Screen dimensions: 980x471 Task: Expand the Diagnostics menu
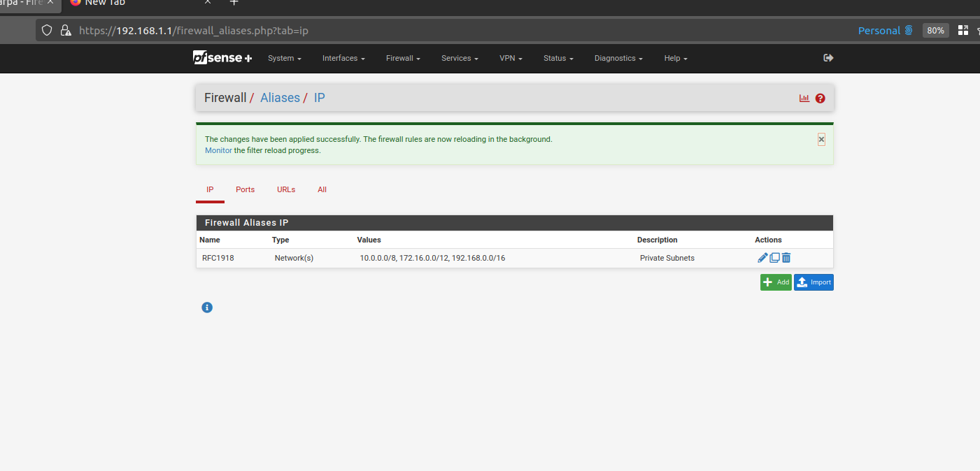618,58
